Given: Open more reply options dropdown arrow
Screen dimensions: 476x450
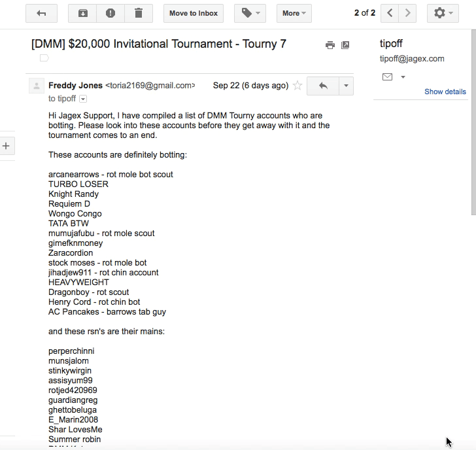Looking at the screenshot, I should click(346, 86).
